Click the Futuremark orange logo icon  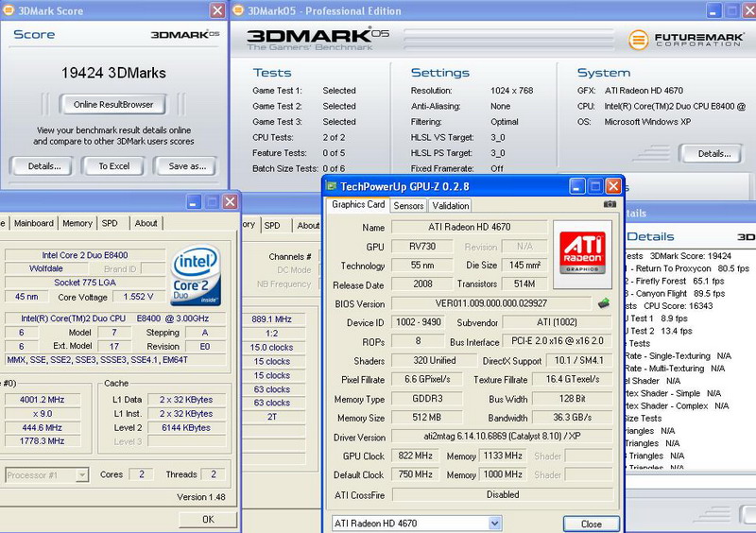pyautogui.click(x=639, y=40)
